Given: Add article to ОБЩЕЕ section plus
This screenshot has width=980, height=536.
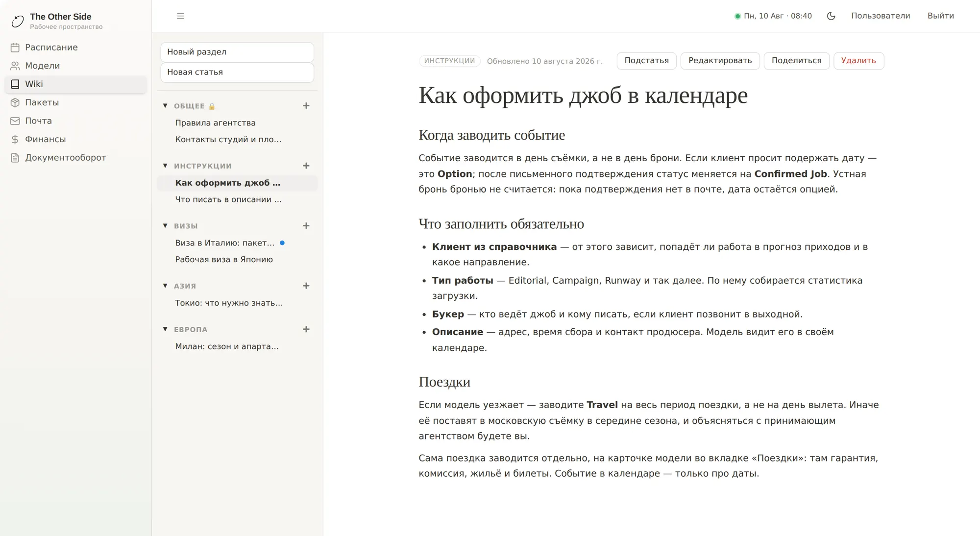Looking at the screenshot, I should pos(306,106).
